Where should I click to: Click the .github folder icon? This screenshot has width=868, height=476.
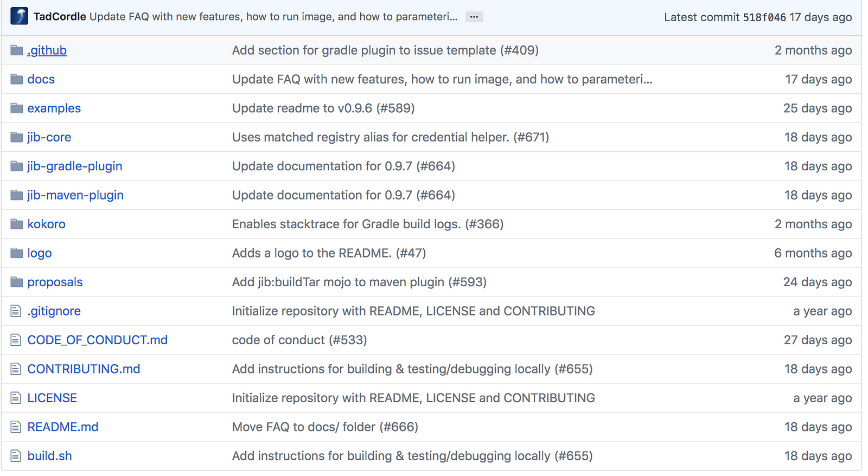point(17,50)
